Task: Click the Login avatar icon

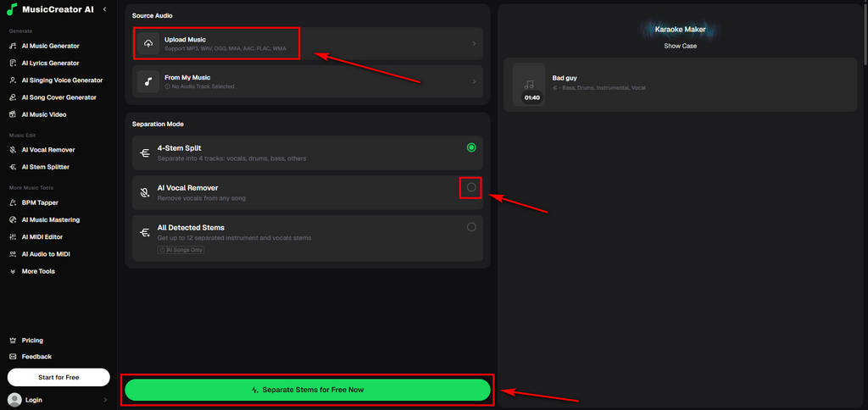Action: (15, 400)
